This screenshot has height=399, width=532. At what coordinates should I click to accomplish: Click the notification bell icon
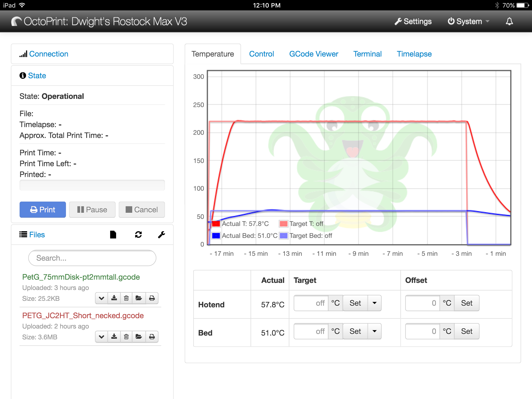pyautogui.click(x=509, y=21)
